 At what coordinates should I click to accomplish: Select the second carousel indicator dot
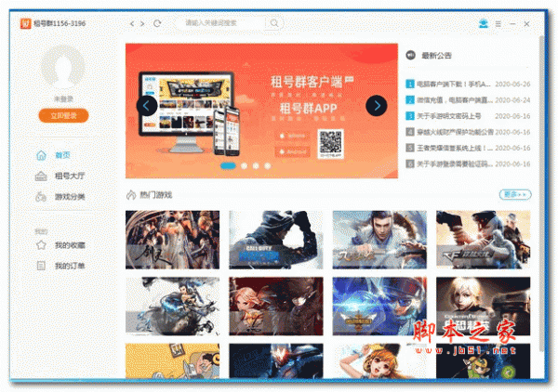[x=244, y=165]
